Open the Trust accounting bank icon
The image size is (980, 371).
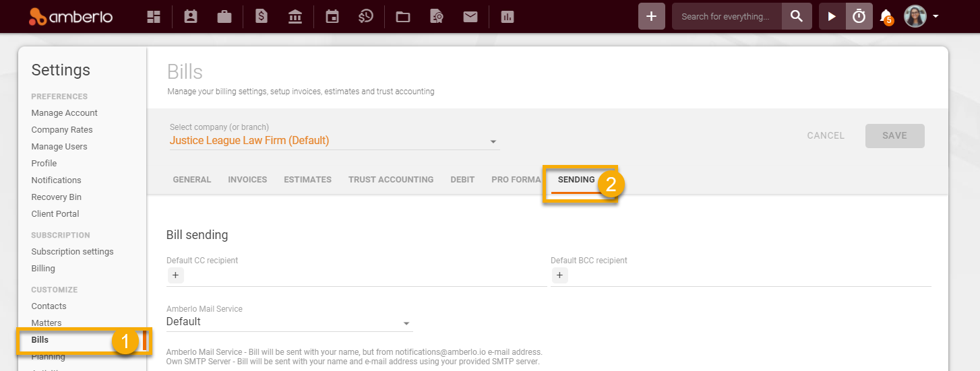click(x=295, y=17)
